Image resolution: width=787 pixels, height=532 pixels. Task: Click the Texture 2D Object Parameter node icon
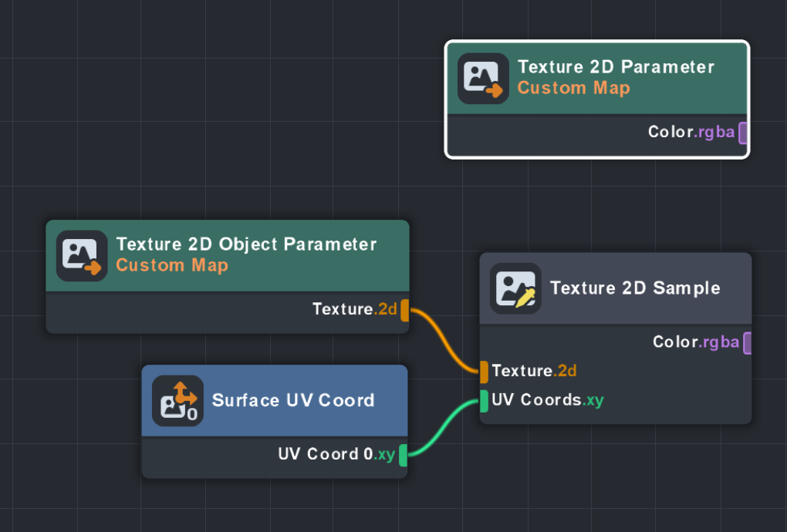pos(82,256)
